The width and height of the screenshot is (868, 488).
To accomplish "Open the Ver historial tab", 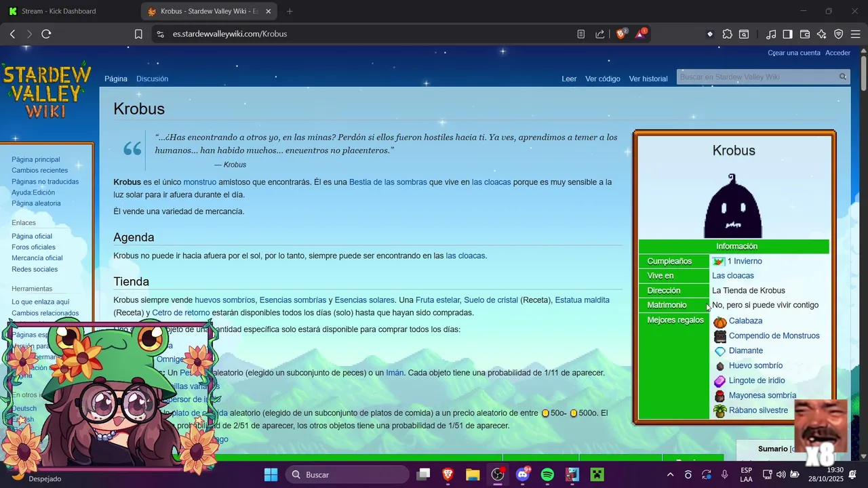I will (x=648, y=79).
